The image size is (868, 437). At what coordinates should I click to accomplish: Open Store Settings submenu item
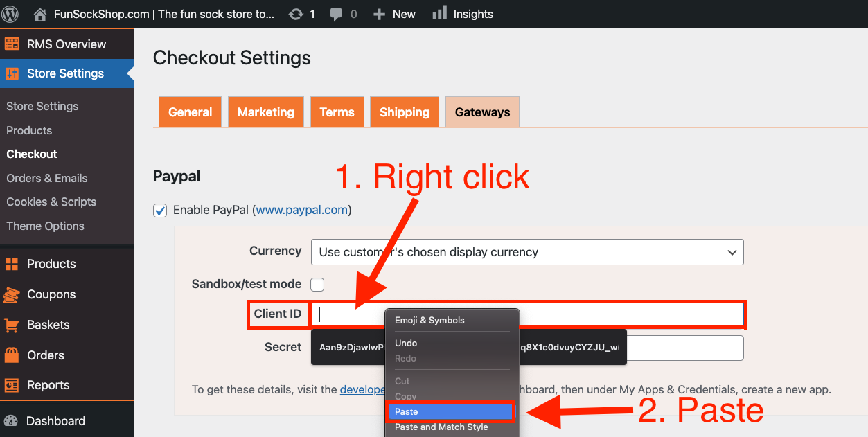coord(42,106)
